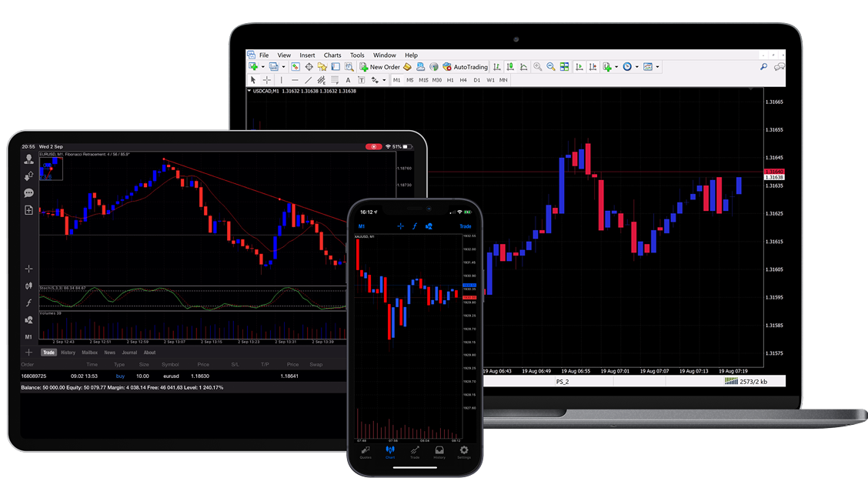Zoom in on the chart with magnifier plus
This screenshot has width=868, height=488.
(x=538, y=67)
